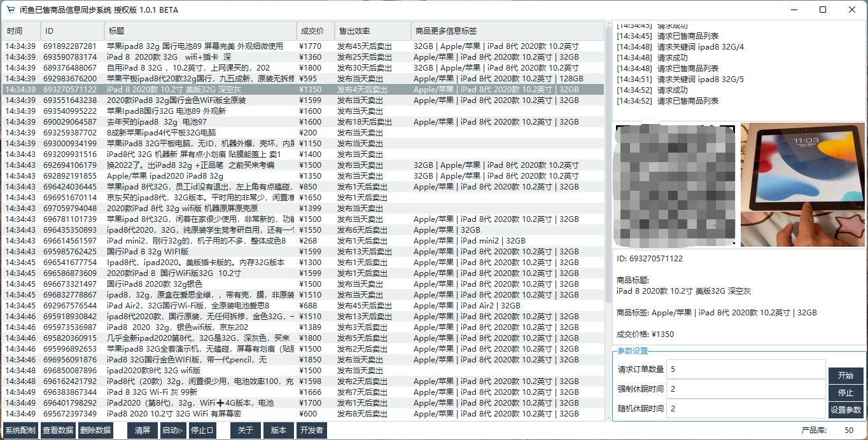Screen dimensions: 868x440
Task: Select the row with ID 692983676200
Action: click(303, 78)
